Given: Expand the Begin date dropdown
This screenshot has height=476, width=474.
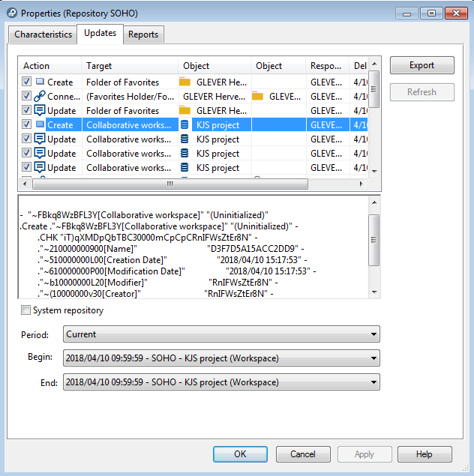Looking at the screenshot, I should 221,358.
